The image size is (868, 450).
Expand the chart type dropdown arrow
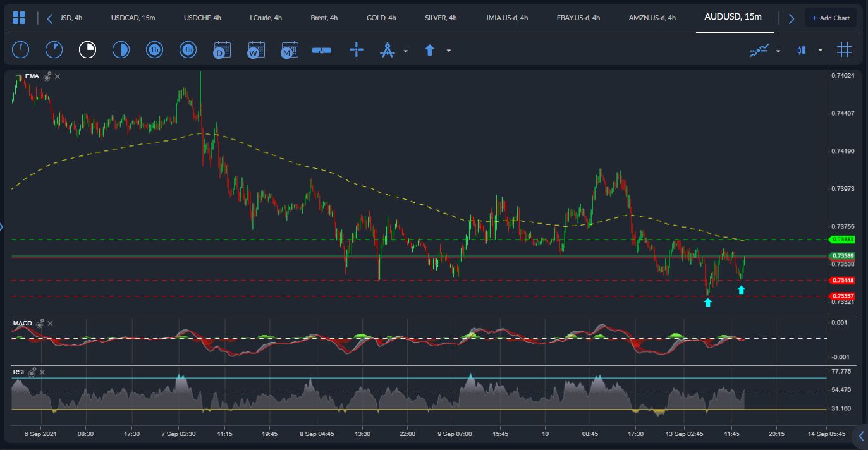pyautogui.click(x=820, y=49)
